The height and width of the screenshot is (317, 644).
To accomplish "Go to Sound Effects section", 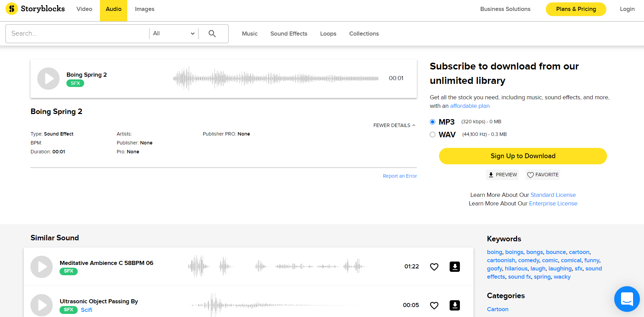I will click(x=289, y=34).
